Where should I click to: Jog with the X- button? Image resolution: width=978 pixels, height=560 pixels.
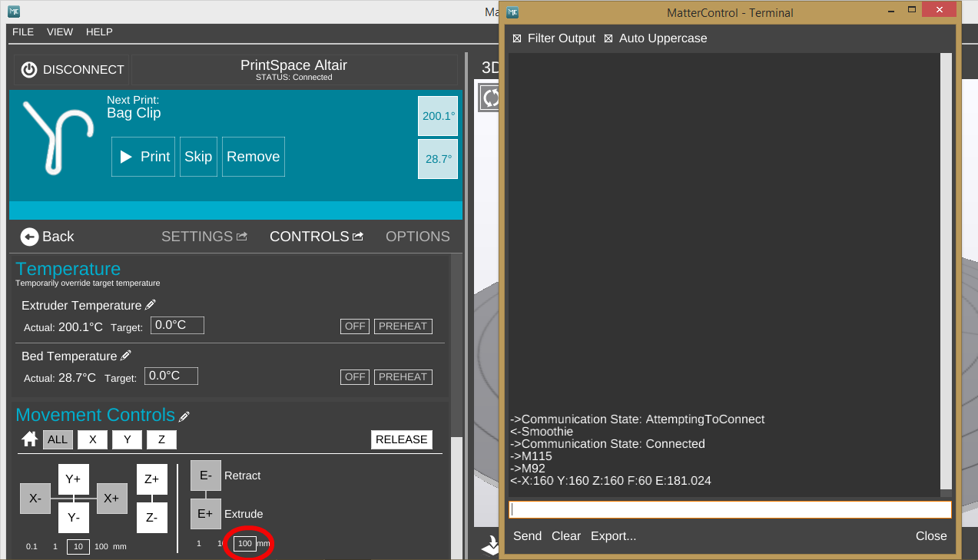click(35, 499)
